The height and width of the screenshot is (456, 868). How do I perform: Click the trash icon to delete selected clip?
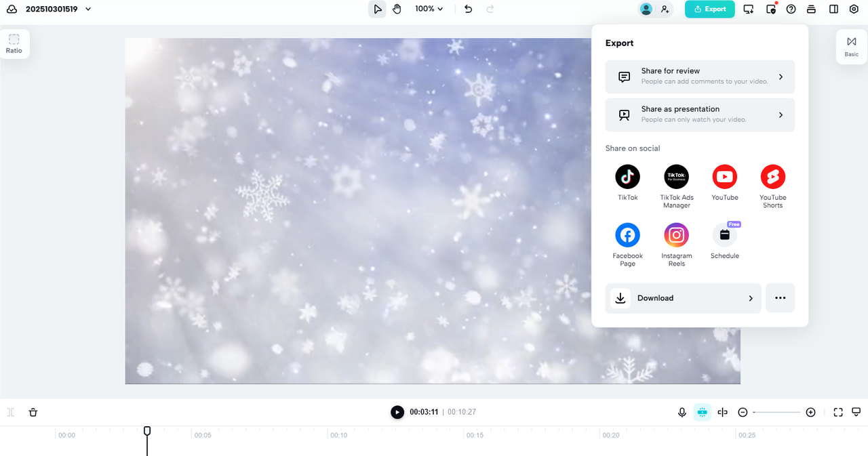33,412
